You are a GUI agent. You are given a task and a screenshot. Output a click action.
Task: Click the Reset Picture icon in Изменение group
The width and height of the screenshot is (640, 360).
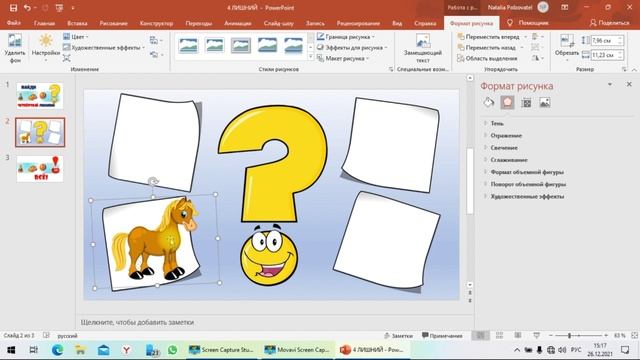154,54
